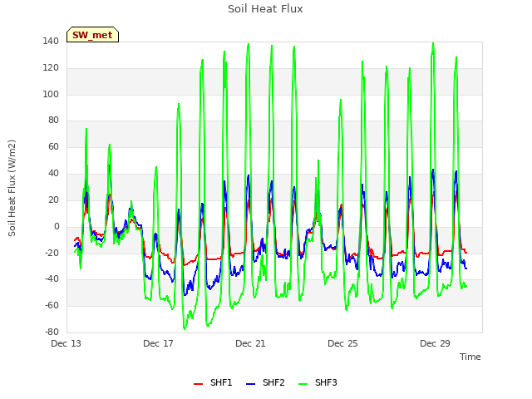Click the Soil Heat Flux chart title

[265, 9]
